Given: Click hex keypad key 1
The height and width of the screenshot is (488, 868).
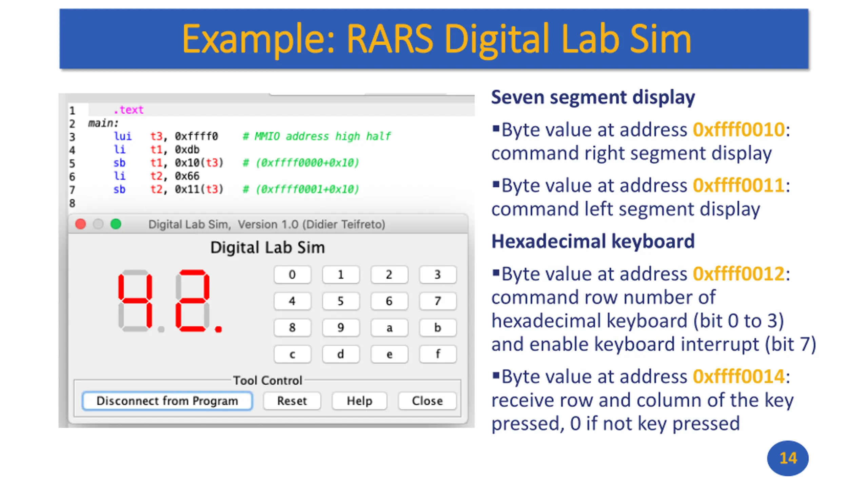Looking at the screenshot, I should [340, 274].
